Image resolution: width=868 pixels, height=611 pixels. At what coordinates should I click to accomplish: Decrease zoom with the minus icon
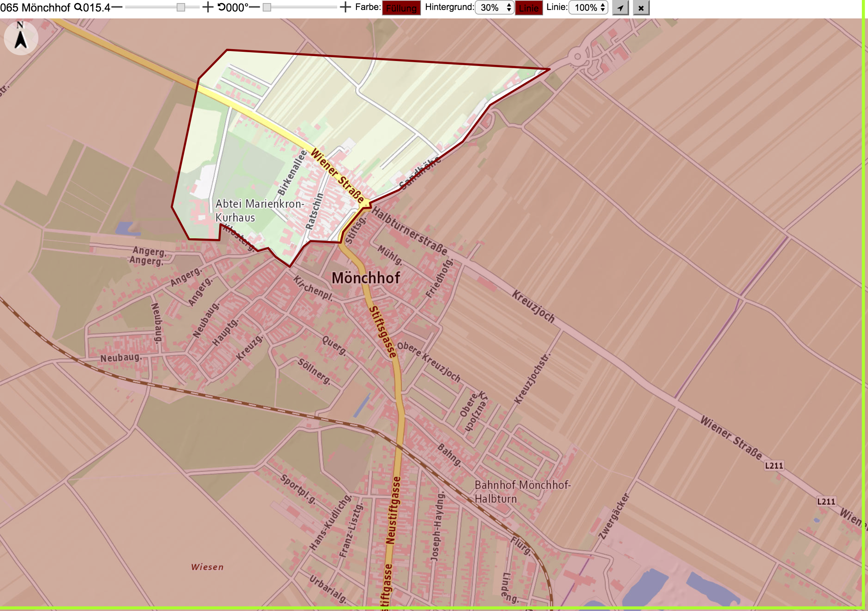117,7
